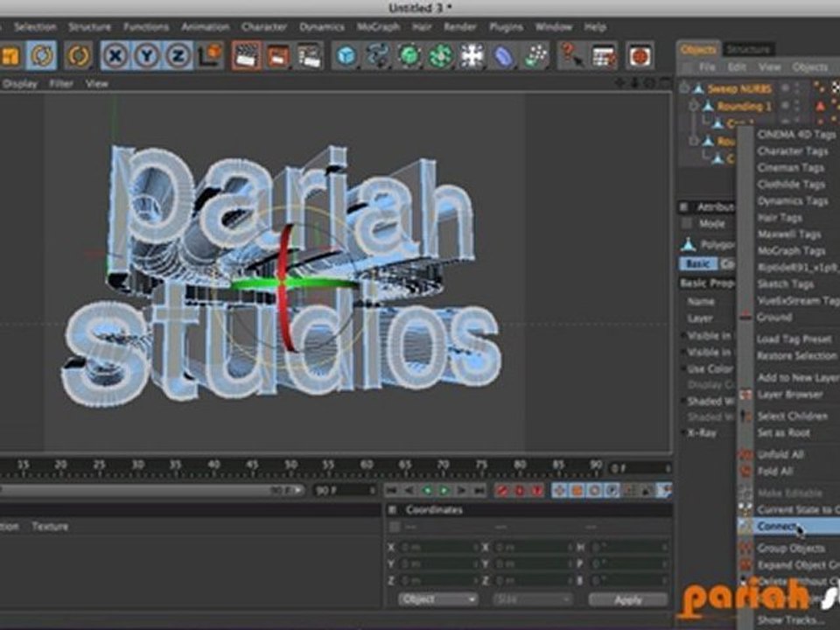The height and width of the screenshot is (630, 840).
Task: Open CINEMA 4D Tags submenu
Action: tap(796, 135)
